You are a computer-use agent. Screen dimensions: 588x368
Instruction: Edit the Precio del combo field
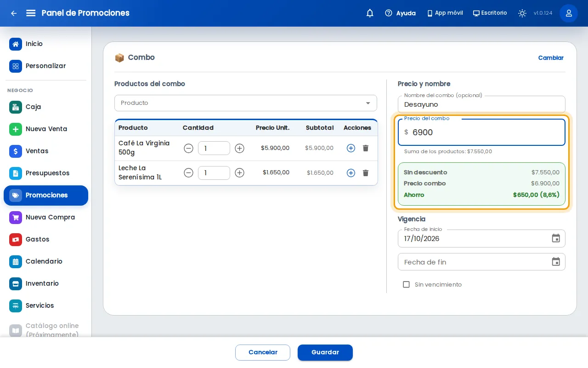pyautogui.click(x=481, y=132)
